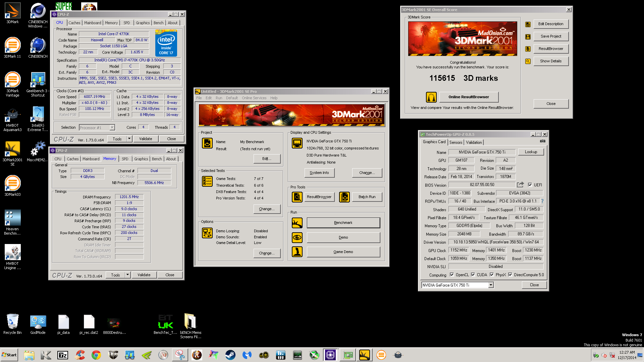
Task: Expand the Tools arrow in the lower CPU-Z window
Action: click(x=127, y=275)
